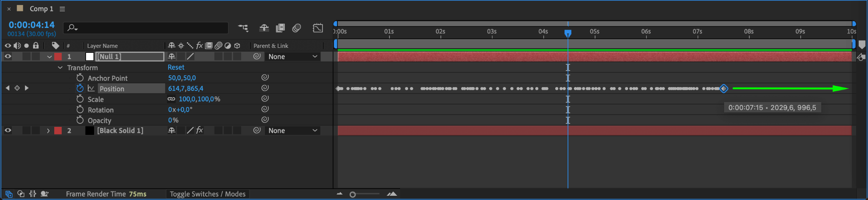Click the Position property pick whip

pyautogui.click(x=265, y=88)
